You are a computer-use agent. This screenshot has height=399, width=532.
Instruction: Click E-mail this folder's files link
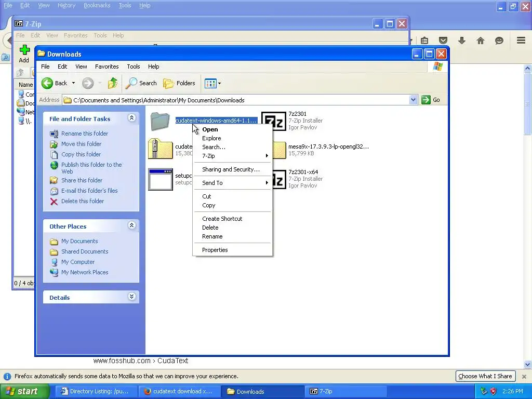(x=89, y=191)
